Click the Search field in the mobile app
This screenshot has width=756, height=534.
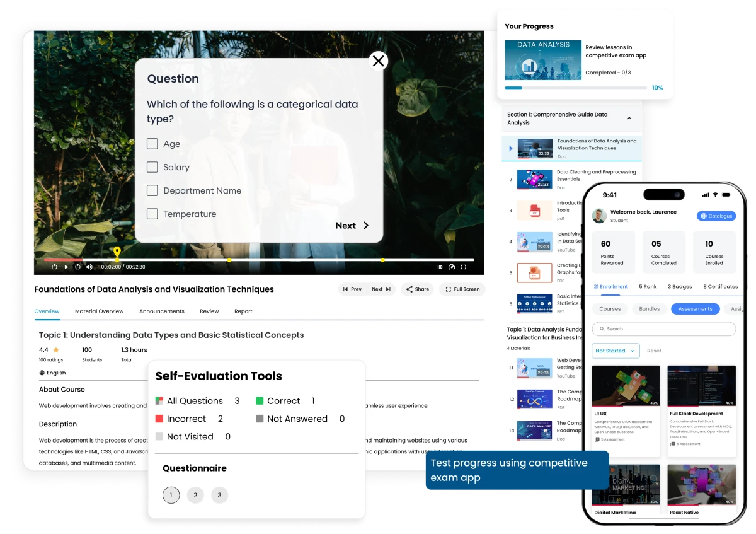(663, 329)
